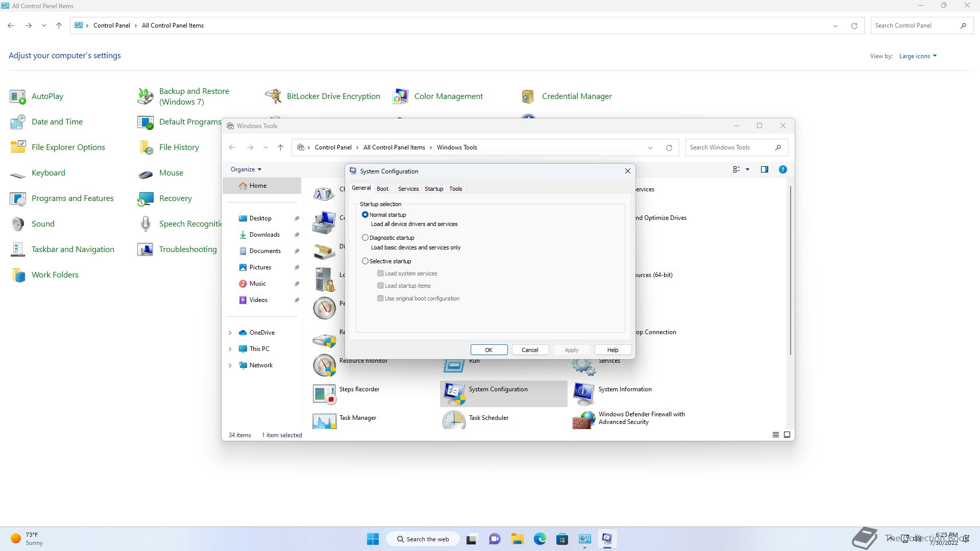Open view options dropdown arrow in Windows Tools

click(x=747, y=169)
